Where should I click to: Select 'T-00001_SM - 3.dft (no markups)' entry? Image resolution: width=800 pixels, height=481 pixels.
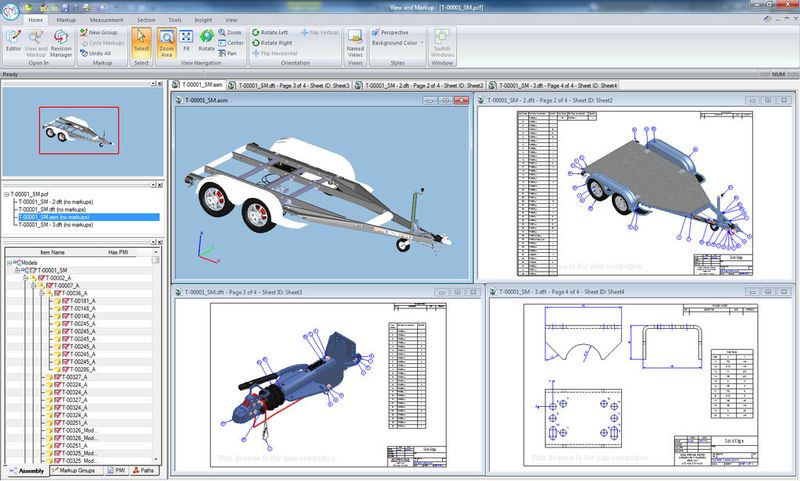click(56, 225)
